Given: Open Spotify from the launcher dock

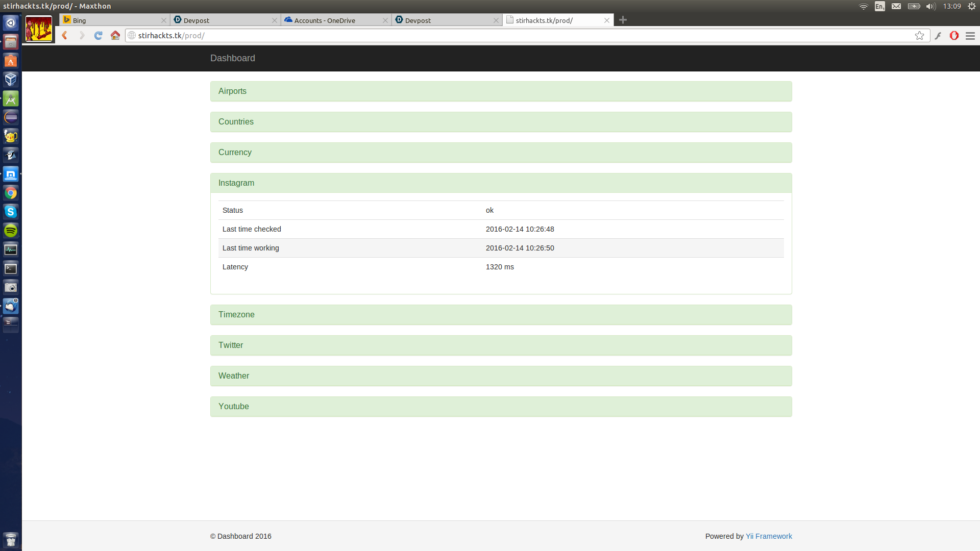Looking at the screenshot, I should [11, 231].
